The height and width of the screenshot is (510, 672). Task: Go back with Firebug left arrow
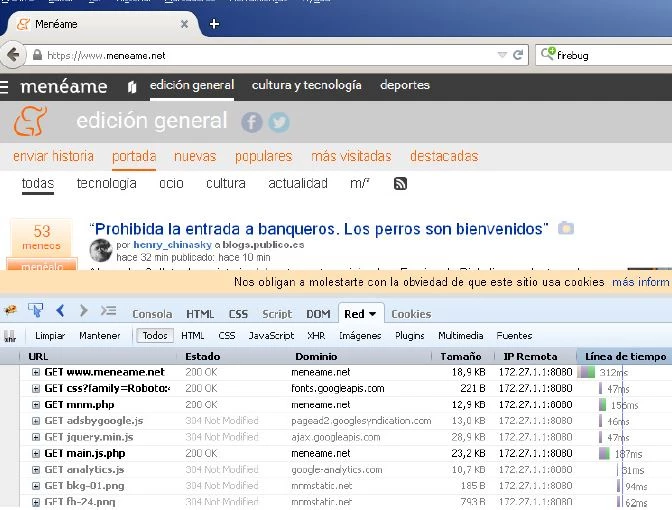click(x=60, y=310)
